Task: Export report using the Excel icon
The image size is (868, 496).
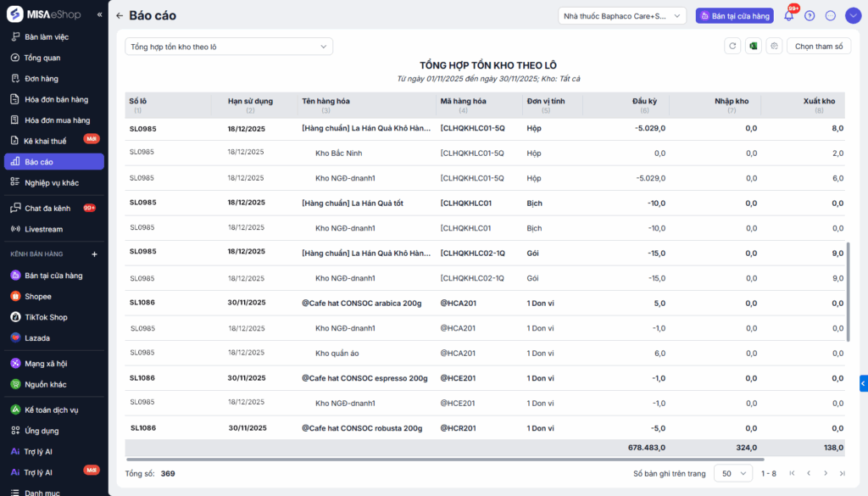Action: click(753, 47)
